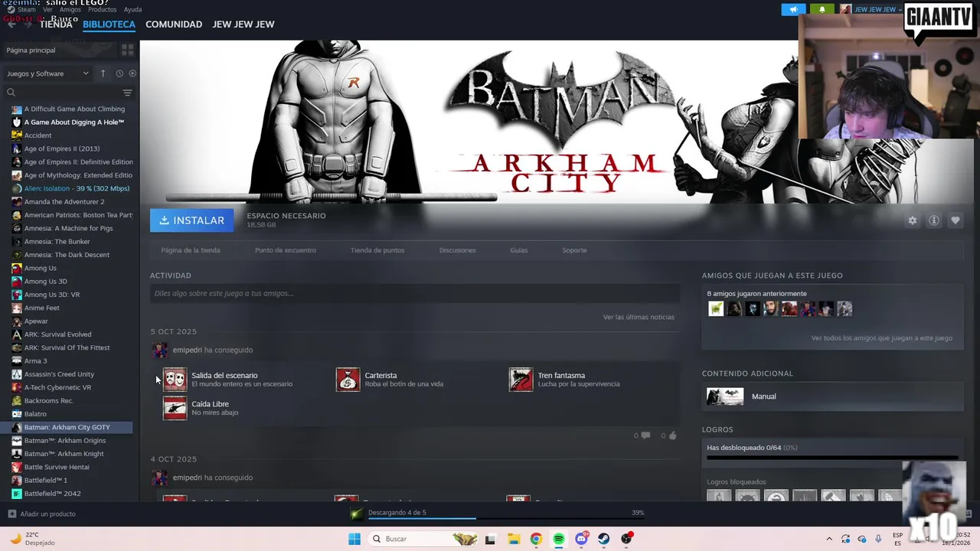Go forward with the navigation arrow
This screenshot has height=551, width=980.
[x=28, y=24]
